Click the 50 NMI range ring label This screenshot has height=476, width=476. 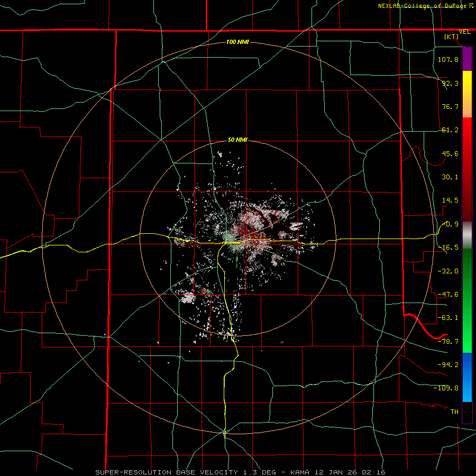(237, 140)
